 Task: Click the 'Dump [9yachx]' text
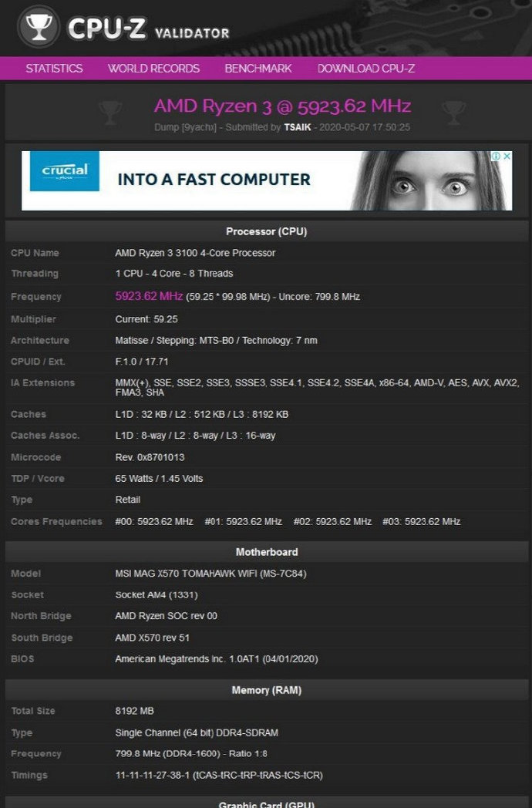(186, 127)
